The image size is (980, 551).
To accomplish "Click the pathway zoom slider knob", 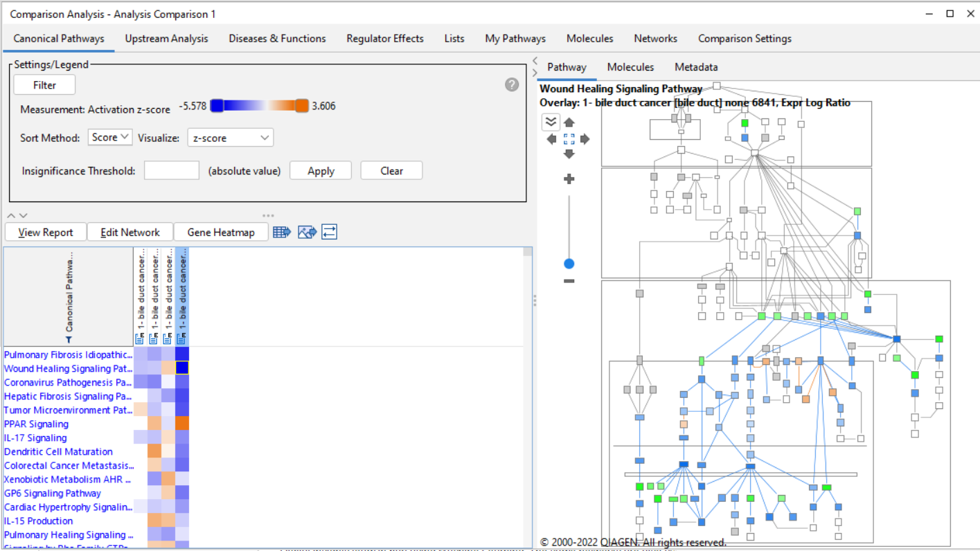I will pyautogui.click(x=569, y=264).
